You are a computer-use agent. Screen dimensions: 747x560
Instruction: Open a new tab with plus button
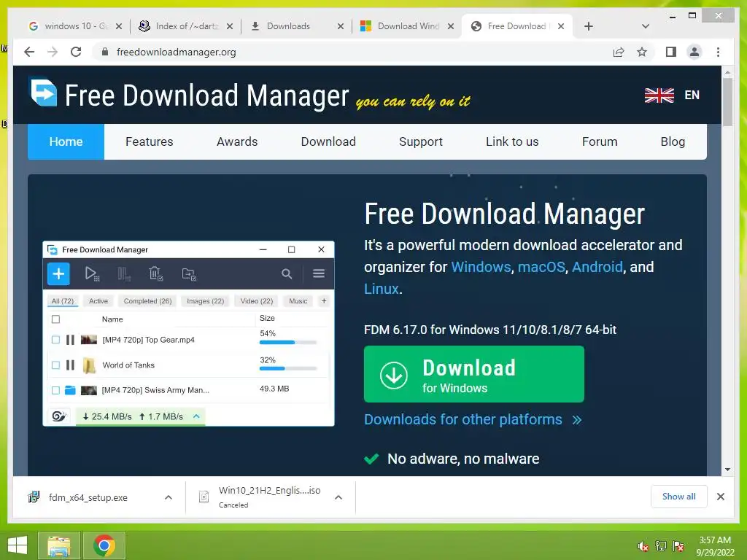tap(589, 26)
